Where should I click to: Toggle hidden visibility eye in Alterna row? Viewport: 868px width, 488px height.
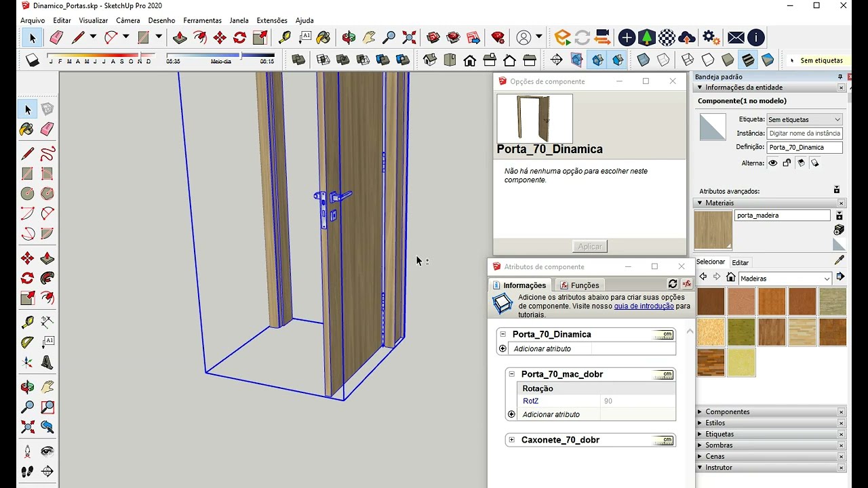(x=772, y=163)
